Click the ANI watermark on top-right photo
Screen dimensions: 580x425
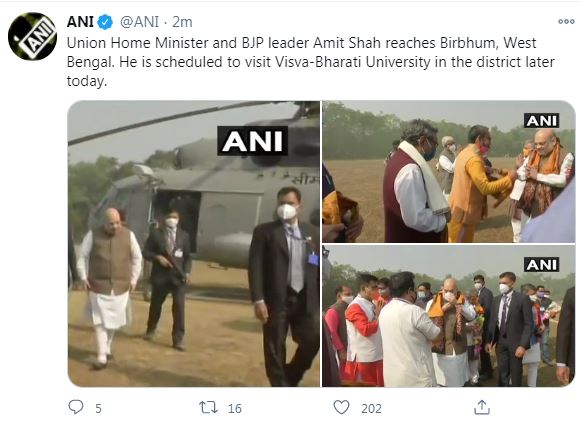[x=542, y=121]
